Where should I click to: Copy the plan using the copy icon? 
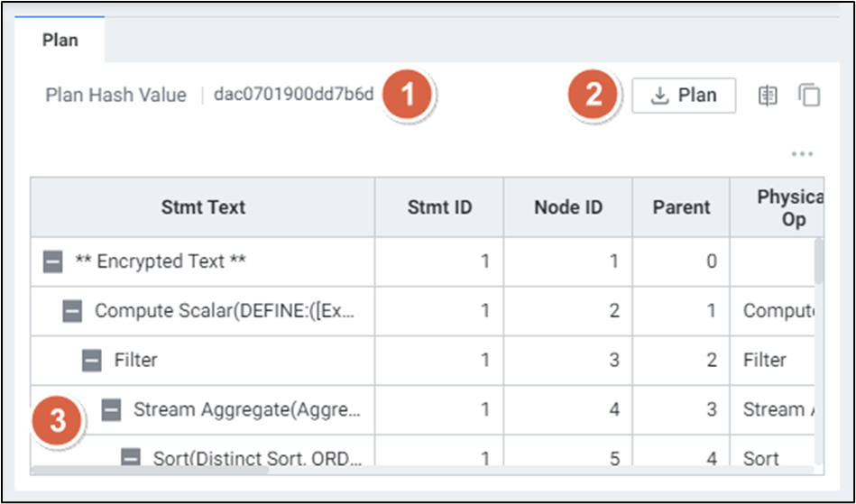809,96
